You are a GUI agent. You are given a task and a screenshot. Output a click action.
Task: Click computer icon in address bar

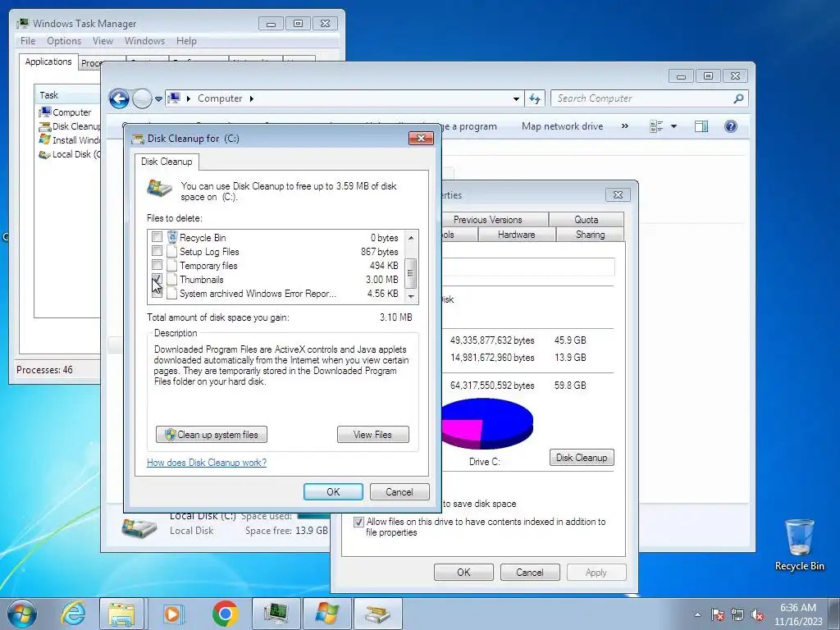174,98
